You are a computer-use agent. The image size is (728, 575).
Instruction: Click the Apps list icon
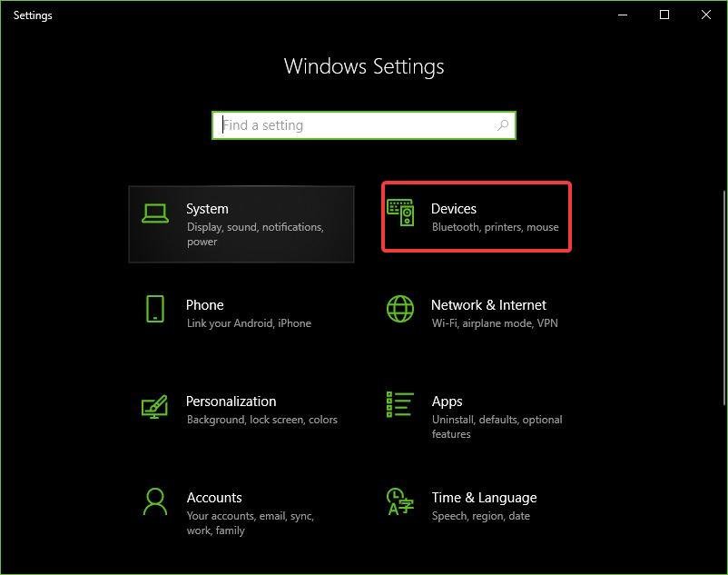click(400, 405)
